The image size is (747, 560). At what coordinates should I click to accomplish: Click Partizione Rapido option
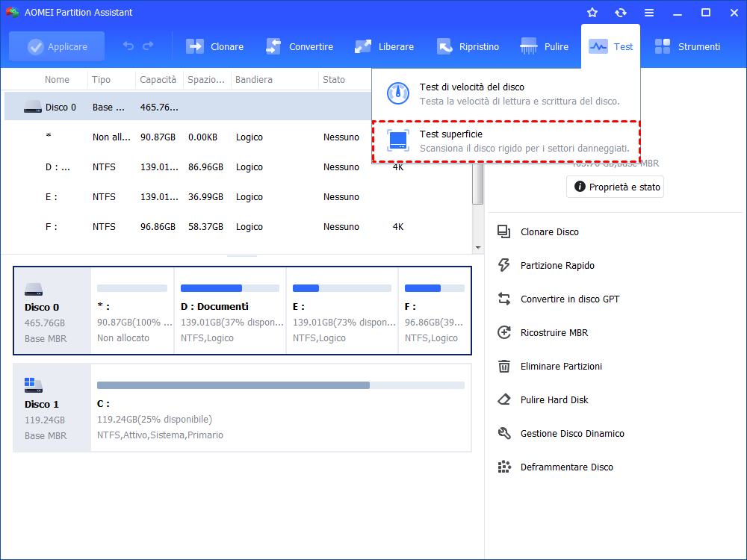point(557,265)
